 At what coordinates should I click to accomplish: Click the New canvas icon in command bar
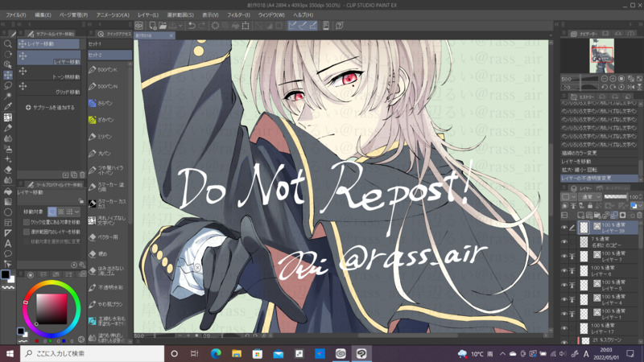click(152, 26)
